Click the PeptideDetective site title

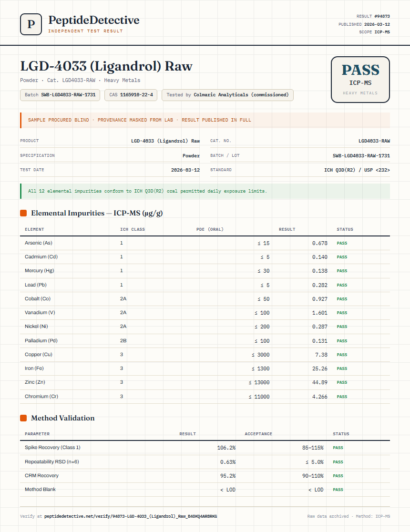tap(93, 20)
